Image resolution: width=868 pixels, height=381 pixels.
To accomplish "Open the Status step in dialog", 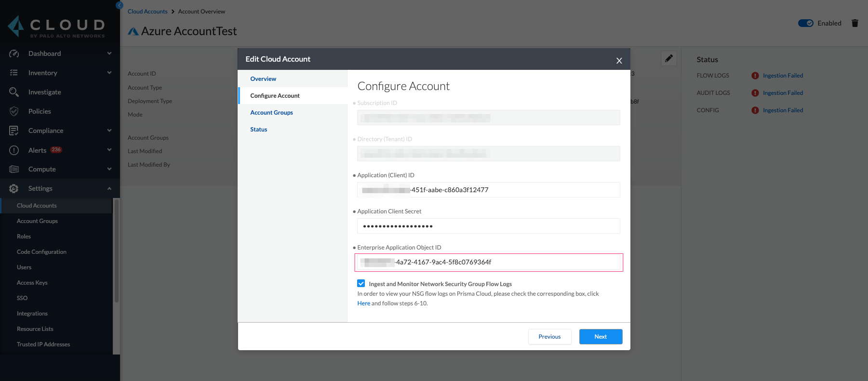I will point(258,130).
